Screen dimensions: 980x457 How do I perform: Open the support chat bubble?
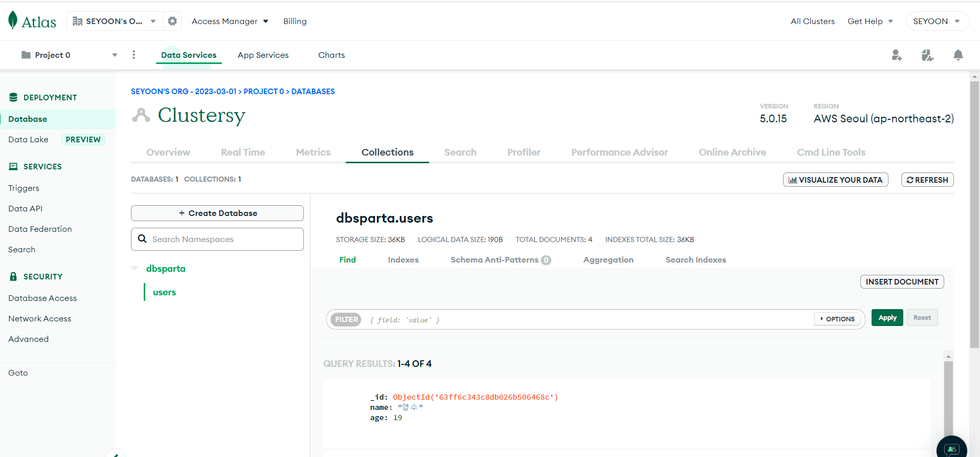(x=951, y=449)
